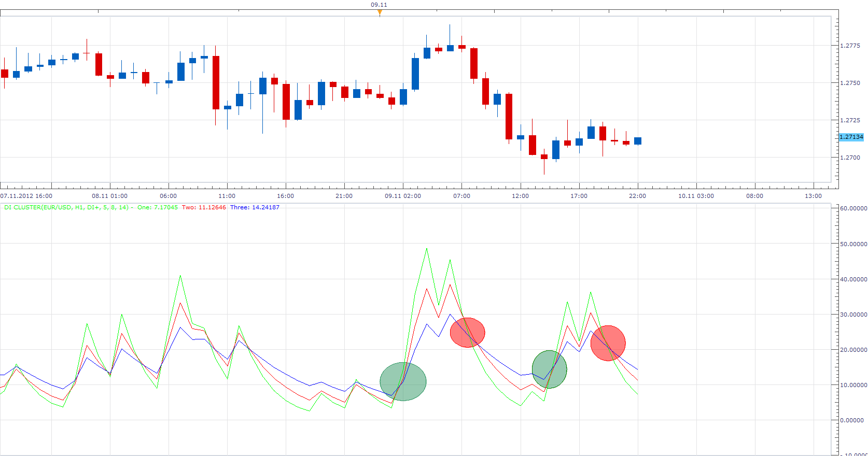The width and height of the screenshot is (868, 456).
Task: Click the highest peak of the green line
Action: coord(427,249)
